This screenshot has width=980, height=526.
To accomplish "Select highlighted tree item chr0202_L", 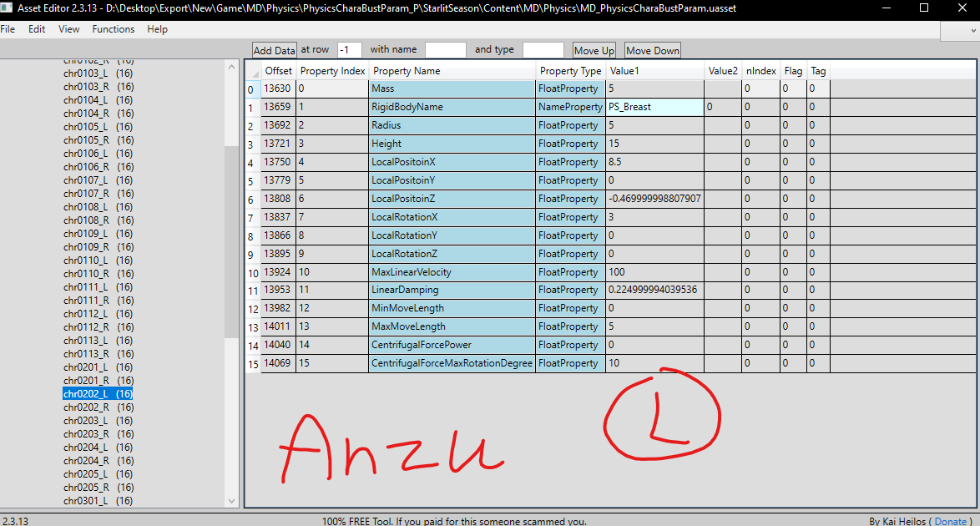I will point(99,394).
